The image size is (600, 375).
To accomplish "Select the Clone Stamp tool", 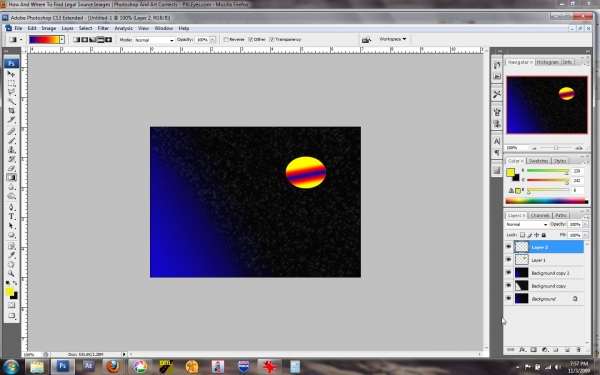I will point(11,150).
